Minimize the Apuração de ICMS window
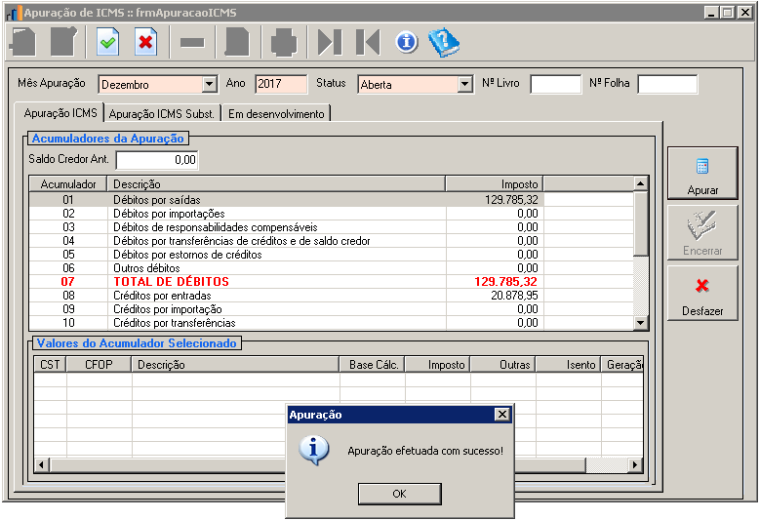 712,12
